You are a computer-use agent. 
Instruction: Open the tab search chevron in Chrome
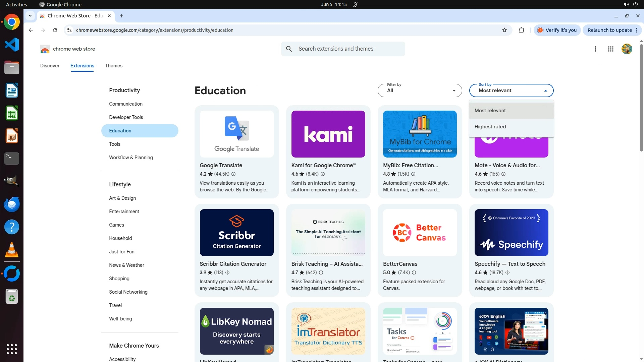(30, 16)
